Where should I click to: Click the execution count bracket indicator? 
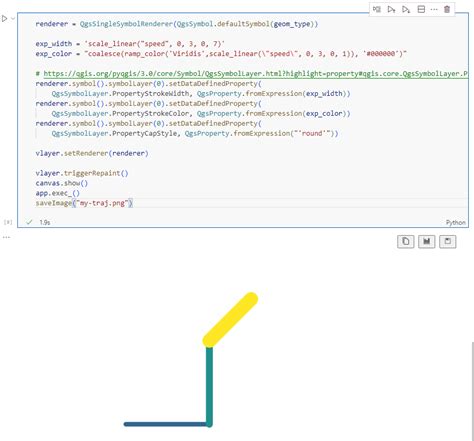point(8,222)
